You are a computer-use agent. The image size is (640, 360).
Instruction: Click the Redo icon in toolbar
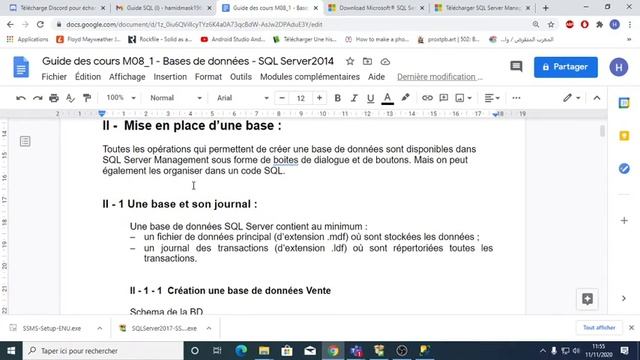pyautogui.click(x=38, y=98)
